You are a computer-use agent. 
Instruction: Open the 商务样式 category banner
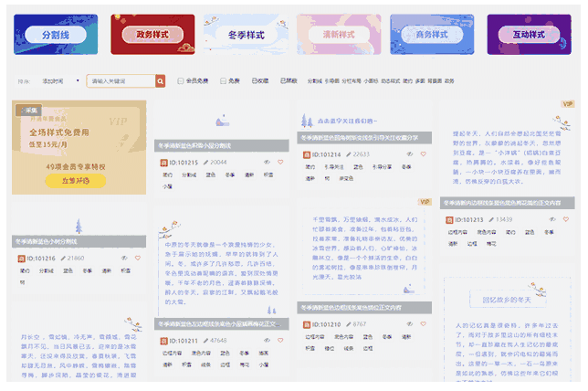(x=432, y=35)
